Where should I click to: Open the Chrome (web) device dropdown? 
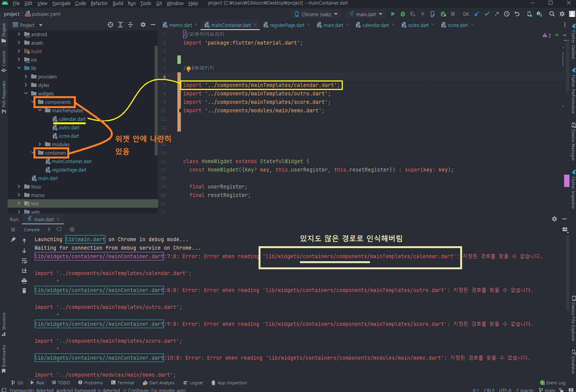click(x=316, y=14)
